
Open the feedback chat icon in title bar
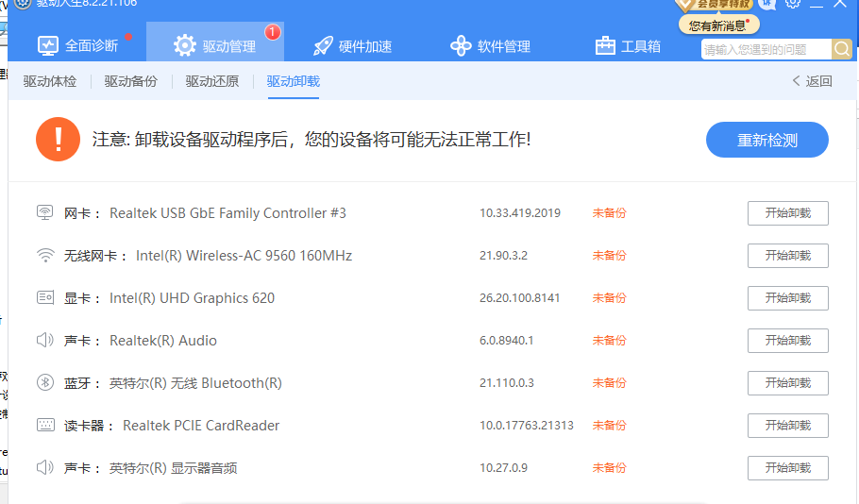click(766, 5)
